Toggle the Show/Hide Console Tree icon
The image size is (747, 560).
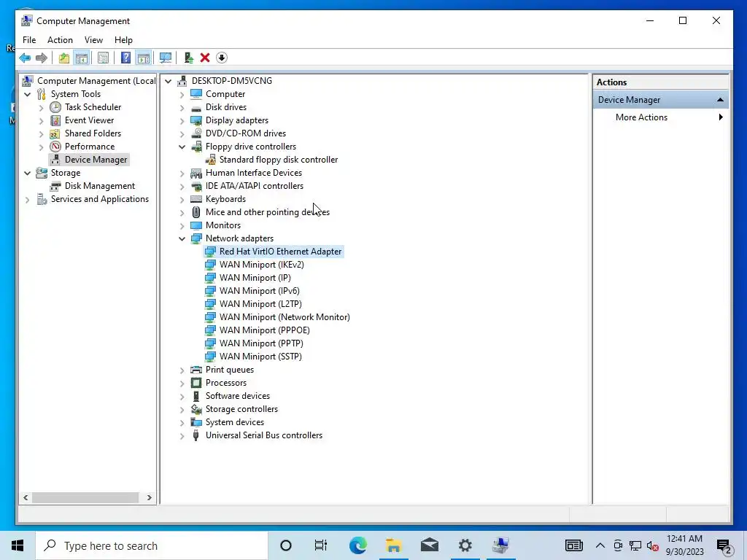click(x=82, y=58)
